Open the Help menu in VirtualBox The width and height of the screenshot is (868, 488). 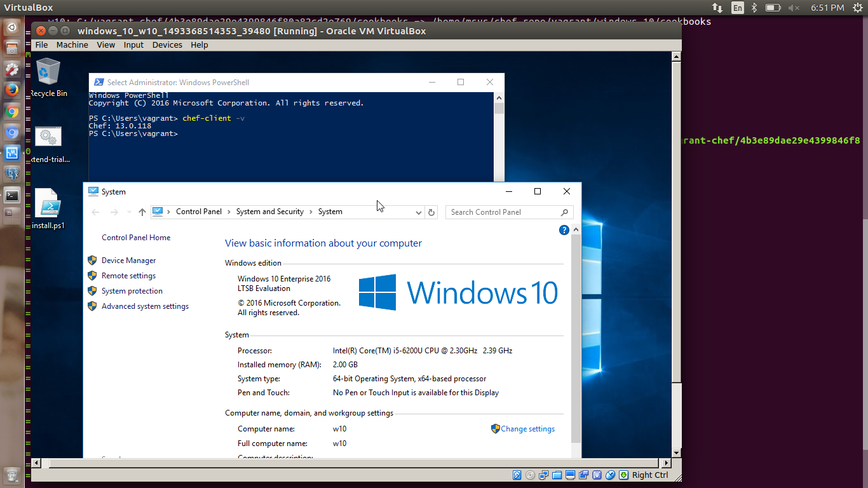point(199,44)
